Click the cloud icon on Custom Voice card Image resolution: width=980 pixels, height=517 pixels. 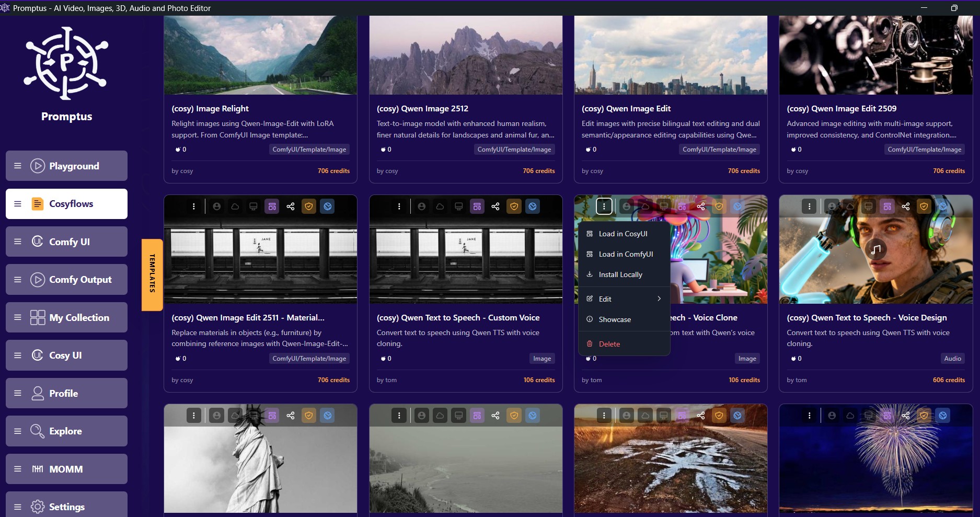point(440,206)
